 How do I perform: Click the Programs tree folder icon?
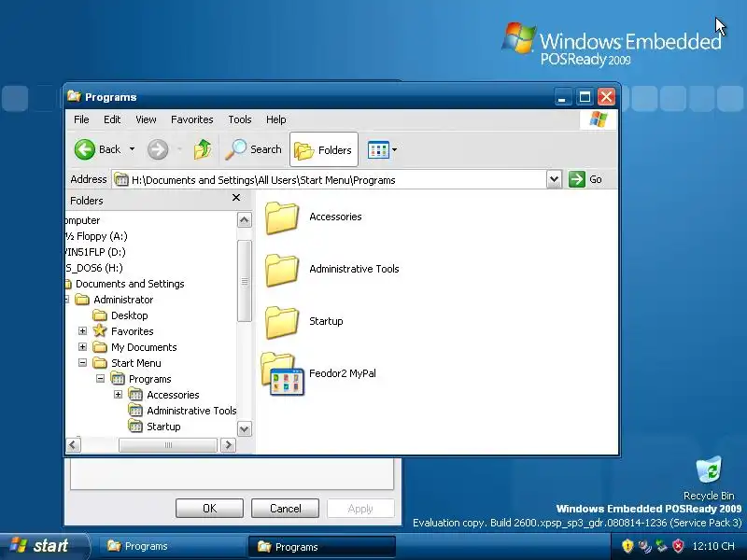click(118, 379)
